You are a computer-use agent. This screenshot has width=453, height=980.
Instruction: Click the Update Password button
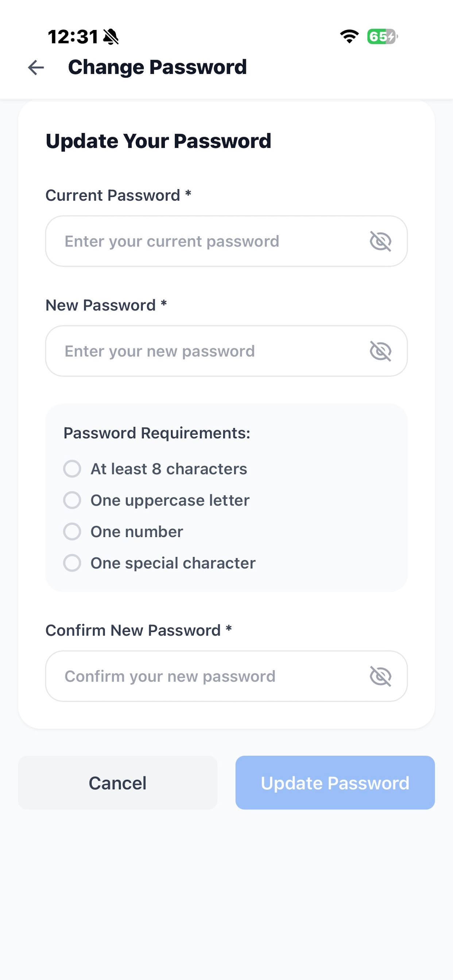(335, 782)
